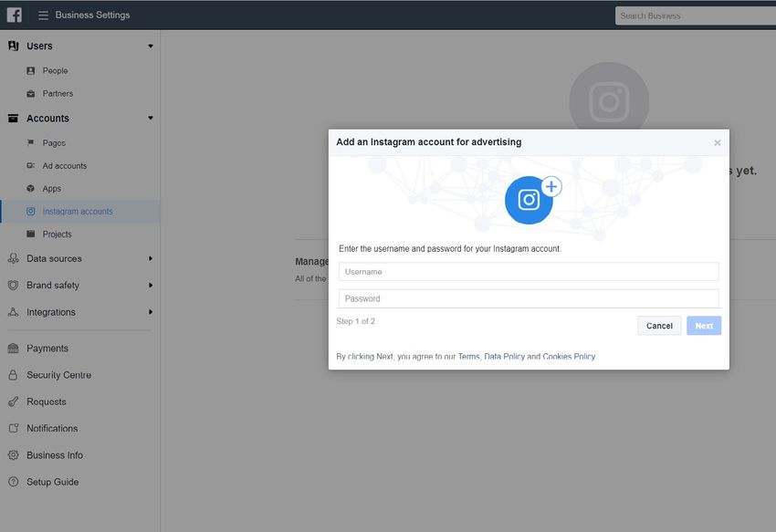Open the Payments page

[47, 349]
